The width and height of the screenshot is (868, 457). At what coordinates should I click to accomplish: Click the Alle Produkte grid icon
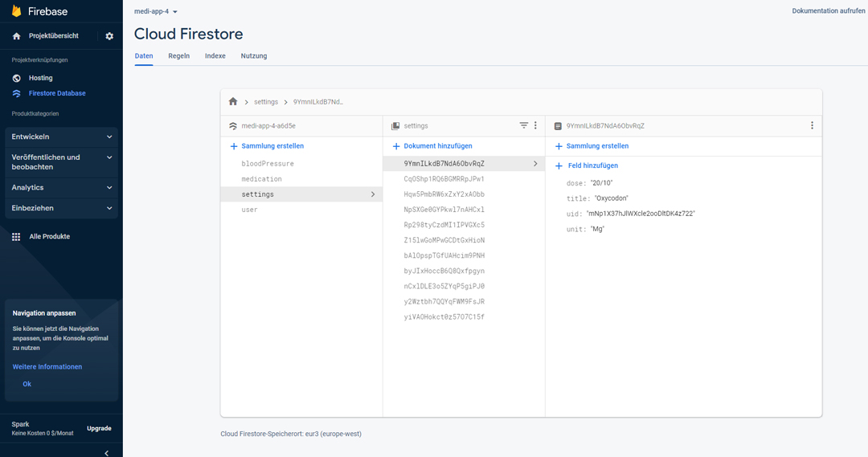16,236
